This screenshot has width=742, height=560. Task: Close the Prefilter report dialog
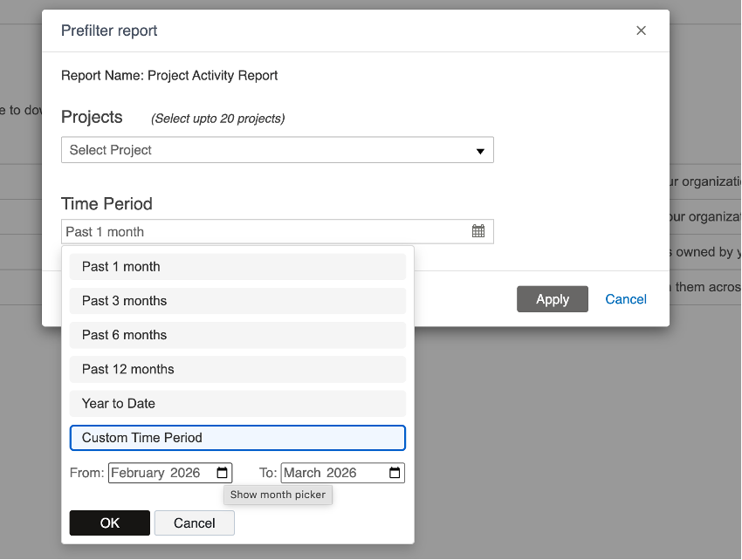(641, 31)
